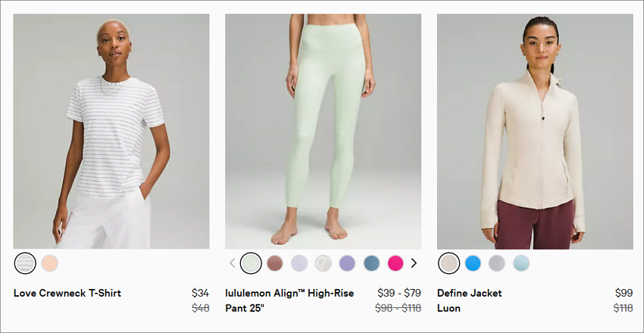View the striped T-shirt product photo

click(111, 131)
